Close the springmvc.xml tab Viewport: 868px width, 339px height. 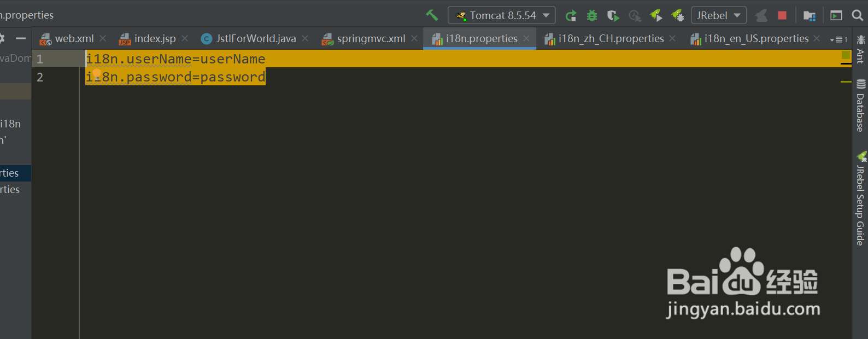pyautogui.click(x=414, y=38)
